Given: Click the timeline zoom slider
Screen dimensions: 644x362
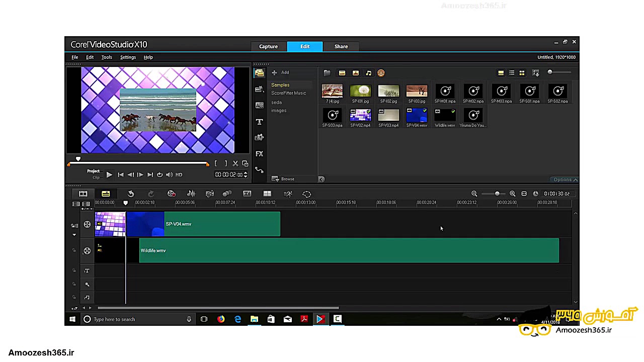Looking at the screenshot, I should pos(497,194).
